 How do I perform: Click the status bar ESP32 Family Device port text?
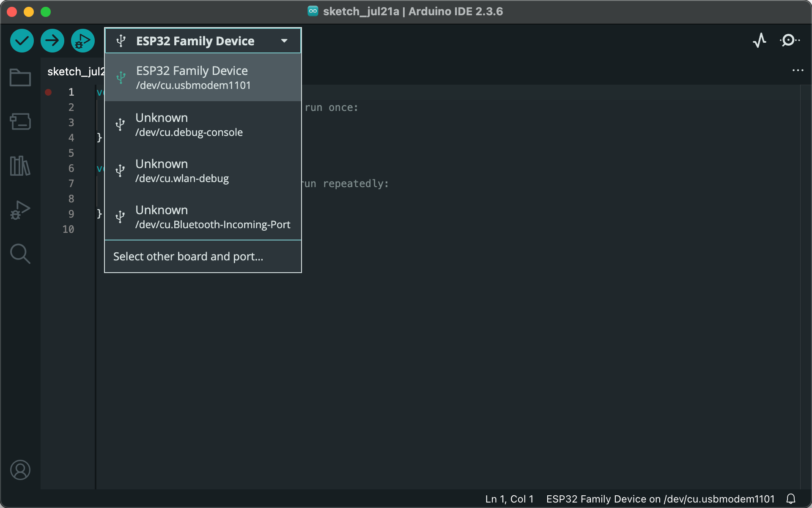tap(660, 499)
